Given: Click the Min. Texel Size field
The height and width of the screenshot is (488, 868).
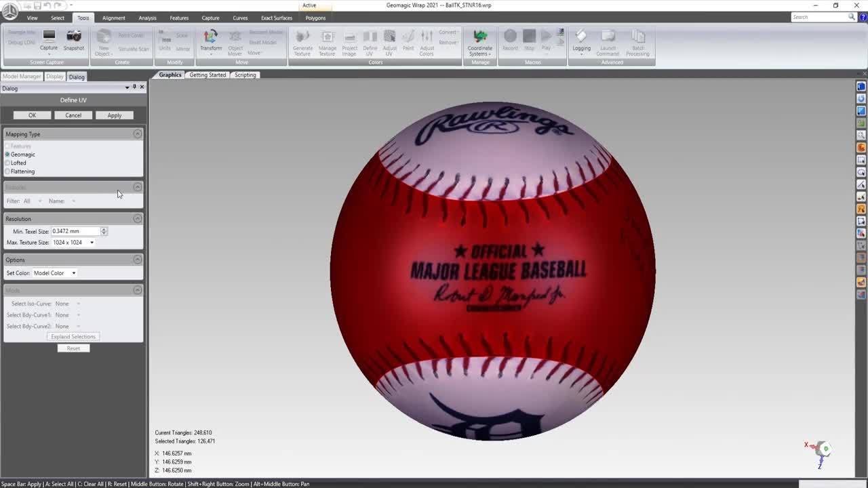Looking at the screenshot, I should pos(75,231).
